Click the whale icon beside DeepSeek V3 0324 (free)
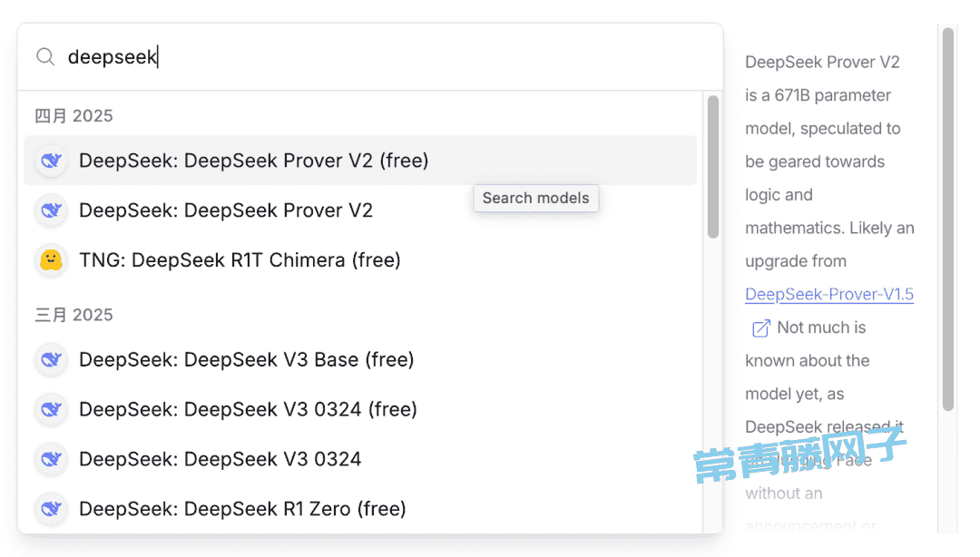 point(51,409)
